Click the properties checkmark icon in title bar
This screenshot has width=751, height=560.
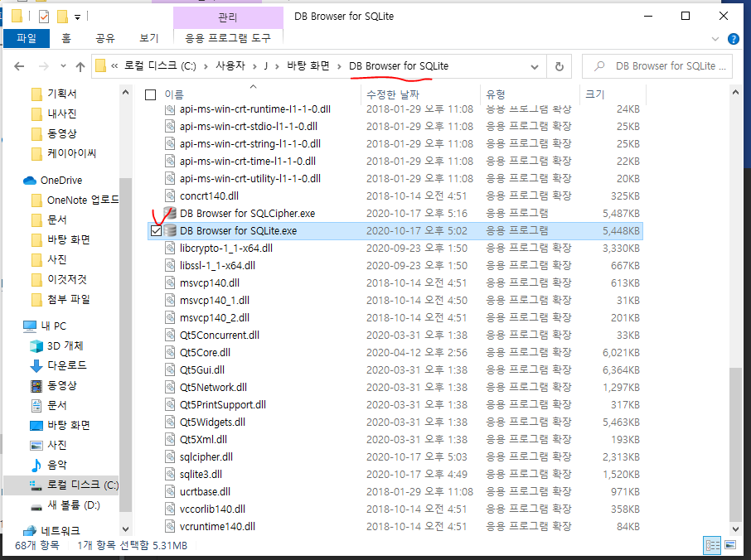point(44,17)
